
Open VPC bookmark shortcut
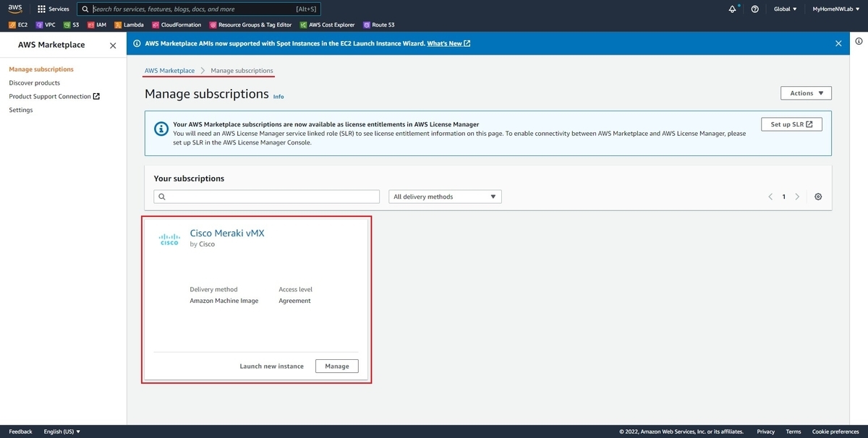click(46, 25)
